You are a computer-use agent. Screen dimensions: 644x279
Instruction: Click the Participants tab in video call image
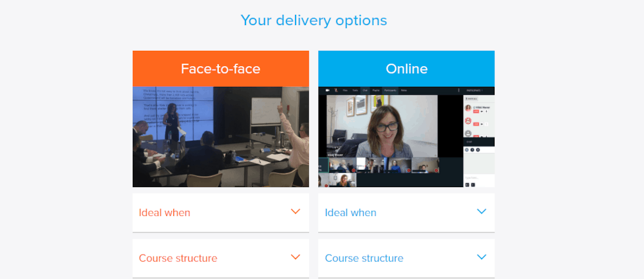(390, 90)
